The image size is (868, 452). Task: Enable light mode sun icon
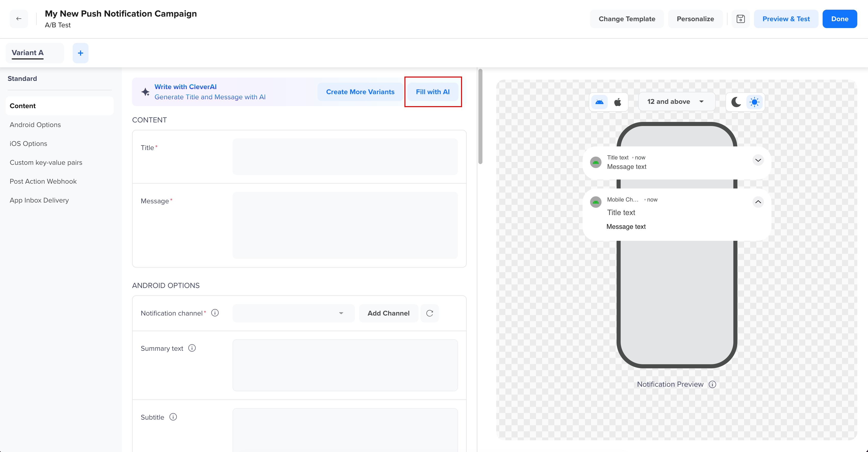click(x=755, y=102)
